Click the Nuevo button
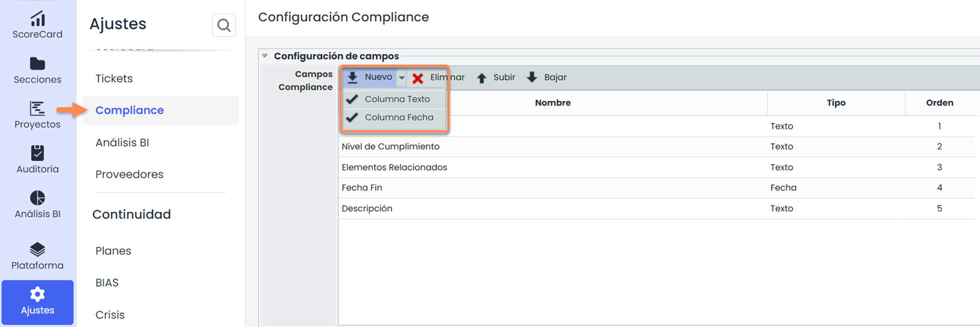 [370, 77]
